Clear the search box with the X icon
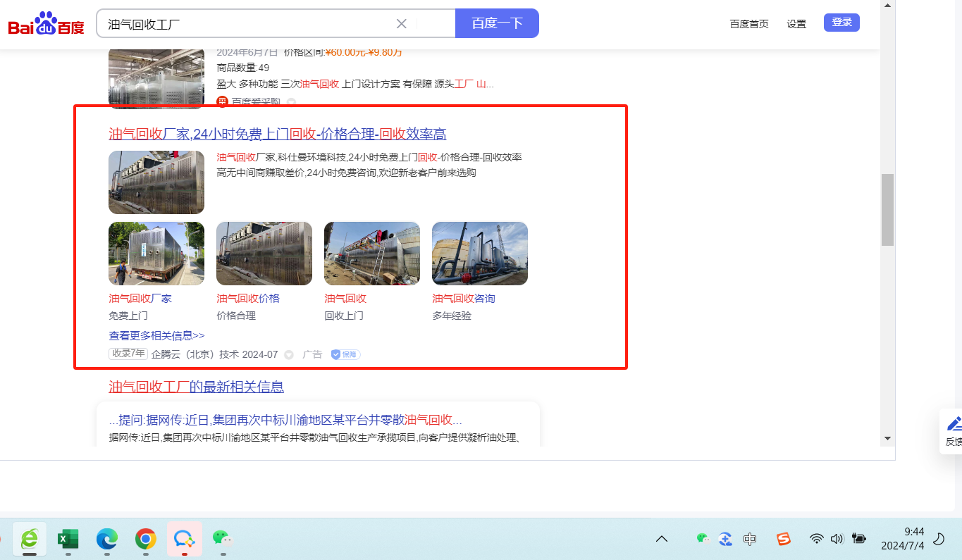962x560 pixels. [x=402, y=23]
